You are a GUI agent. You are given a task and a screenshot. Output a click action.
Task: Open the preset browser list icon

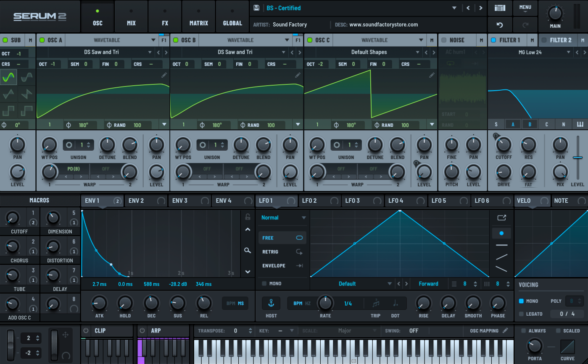pos(500,8)
